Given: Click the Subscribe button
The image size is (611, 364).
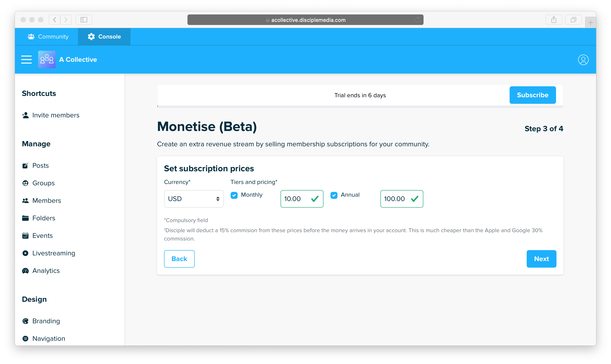Looking at the screenshot, I should [x=533, y=95].
